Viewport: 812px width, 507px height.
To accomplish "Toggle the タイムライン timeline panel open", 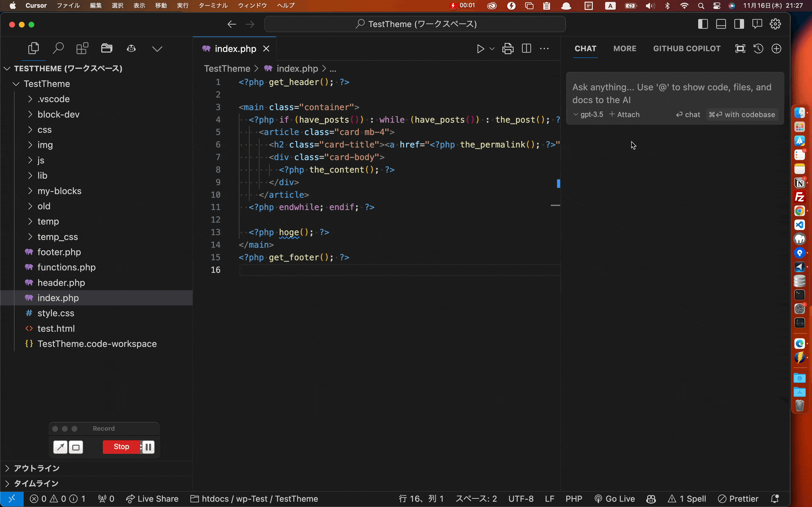I will coord(35,484).
